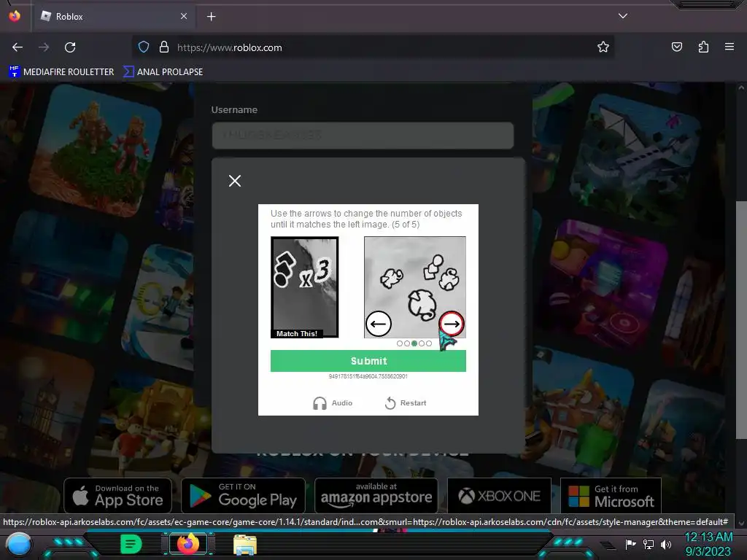Select the third filled progress dot
The image size is (747, 560).
[x=414, y=343]
